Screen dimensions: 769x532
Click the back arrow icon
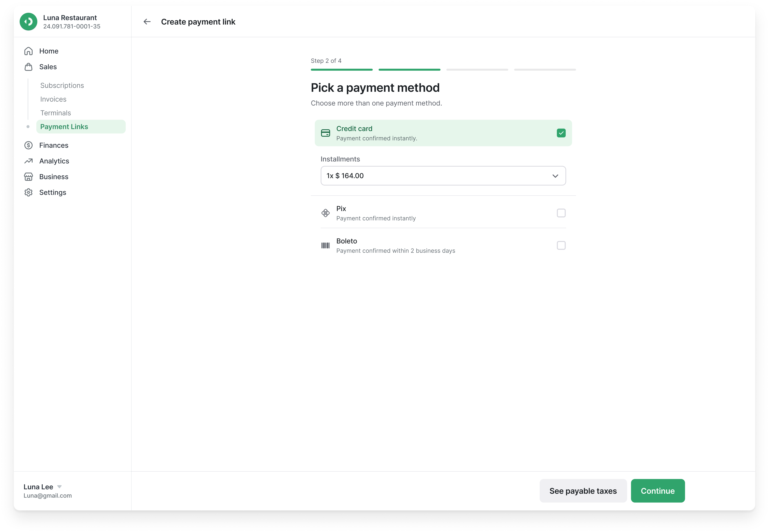pos(147,22)
